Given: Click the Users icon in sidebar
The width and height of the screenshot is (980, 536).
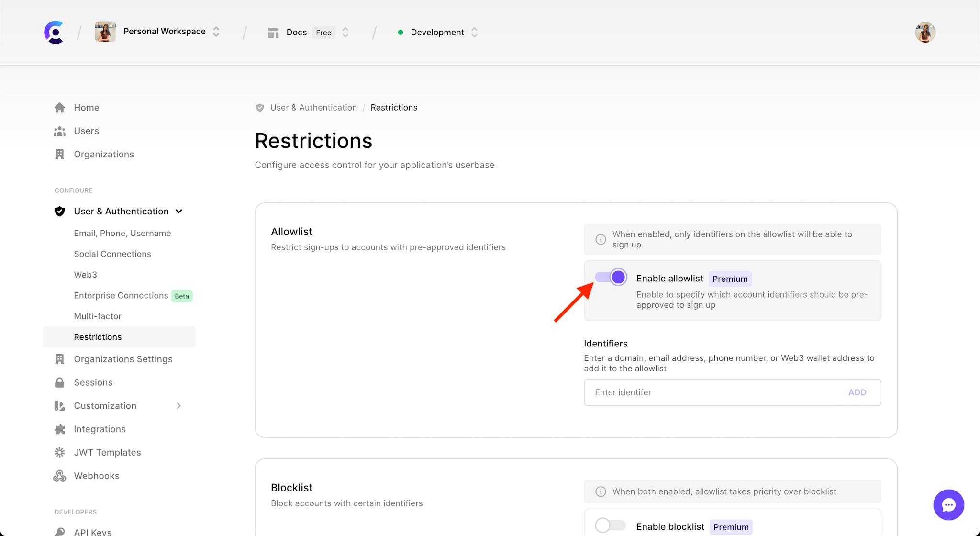Looking at the screenshot, I should pos(61,131).
